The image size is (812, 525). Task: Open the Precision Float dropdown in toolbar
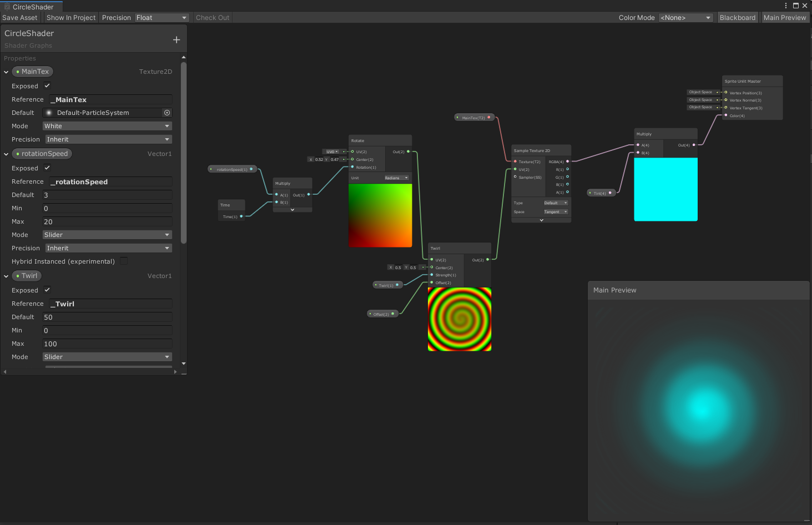pos(162,18)
